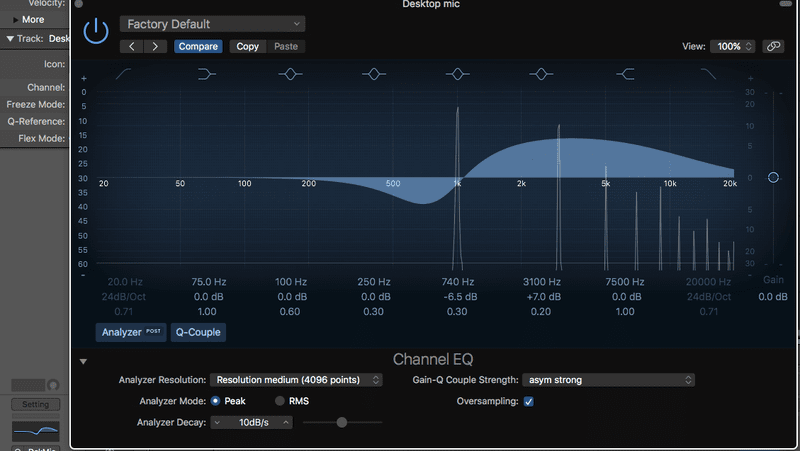Collapse the Track disclosure triangle

10,39
